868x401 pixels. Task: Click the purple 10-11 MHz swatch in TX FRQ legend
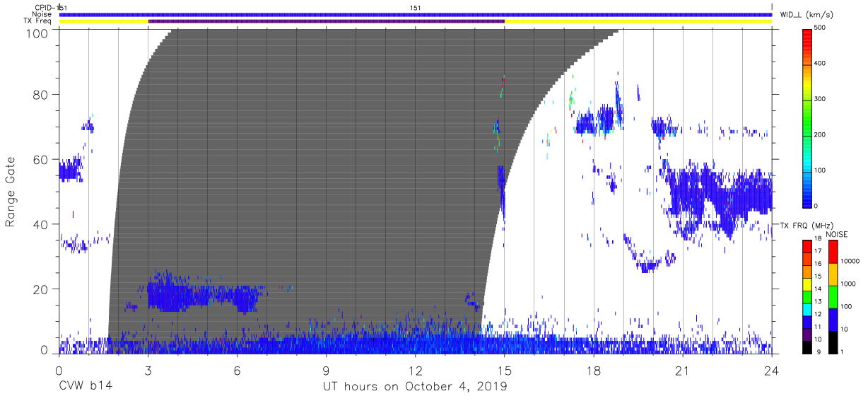coord(808,334)
